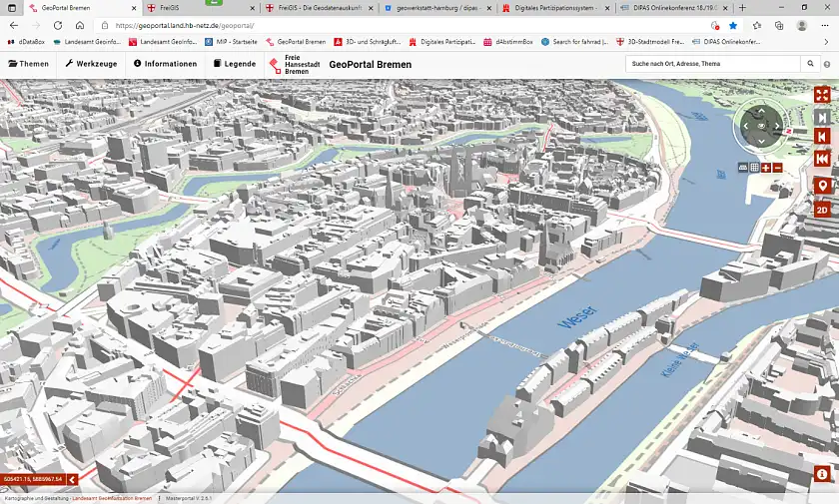Go to the previous map view
The width and height of the screenshot is (839, 504).
pos(822,137)
